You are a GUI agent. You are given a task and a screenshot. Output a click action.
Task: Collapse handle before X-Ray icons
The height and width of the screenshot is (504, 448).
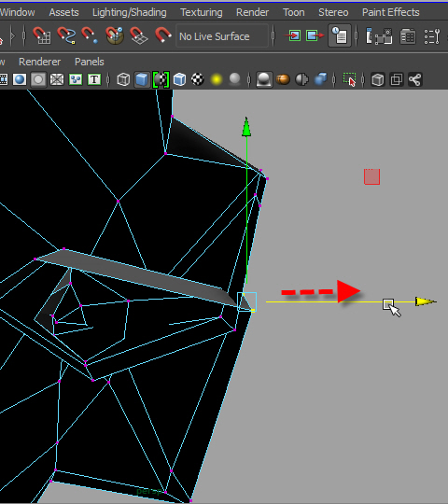[x=363, y=79]
